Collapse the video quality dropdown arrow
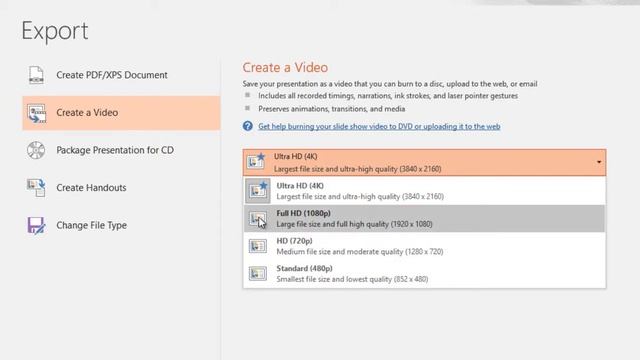This screenshot has height=360, width=640. tap(598, 162)
